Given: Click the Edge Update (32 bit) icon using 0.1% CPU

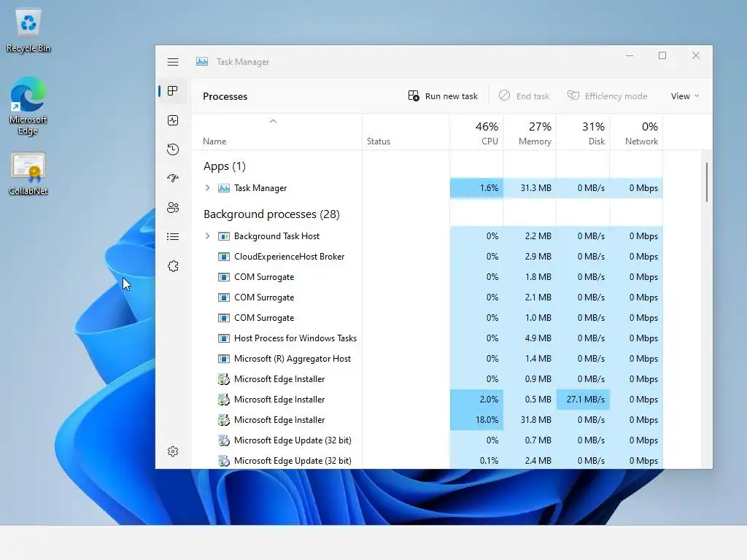Looking at the screenshot, I should [223, 461].
